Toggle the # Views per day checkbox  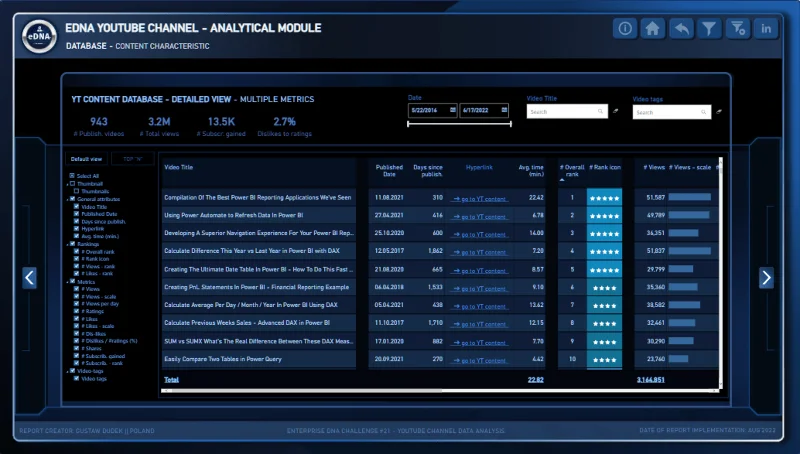point(77,304)
